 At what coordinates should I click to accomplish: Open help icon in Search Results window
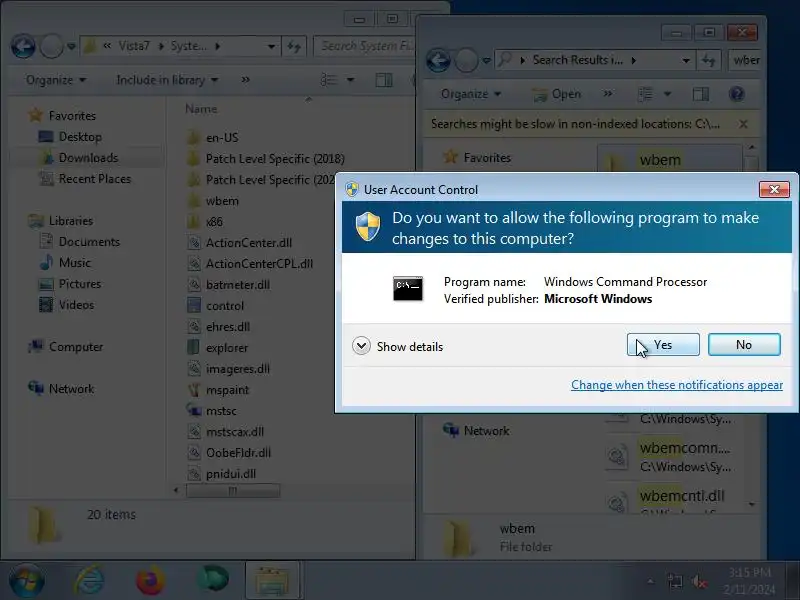(737, 94)
